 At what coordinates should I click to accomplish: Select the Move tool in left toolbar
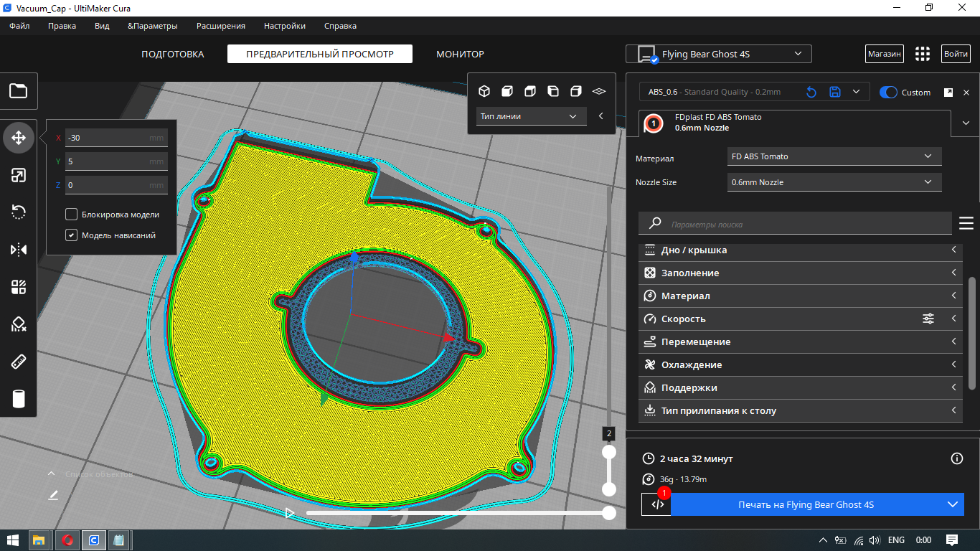pos(19,138)
